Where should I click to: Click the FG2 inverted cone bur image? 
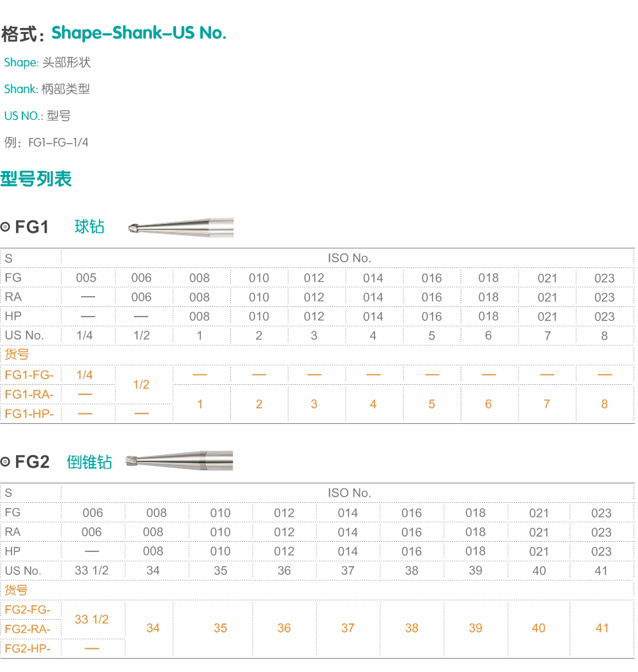(179, 461)
